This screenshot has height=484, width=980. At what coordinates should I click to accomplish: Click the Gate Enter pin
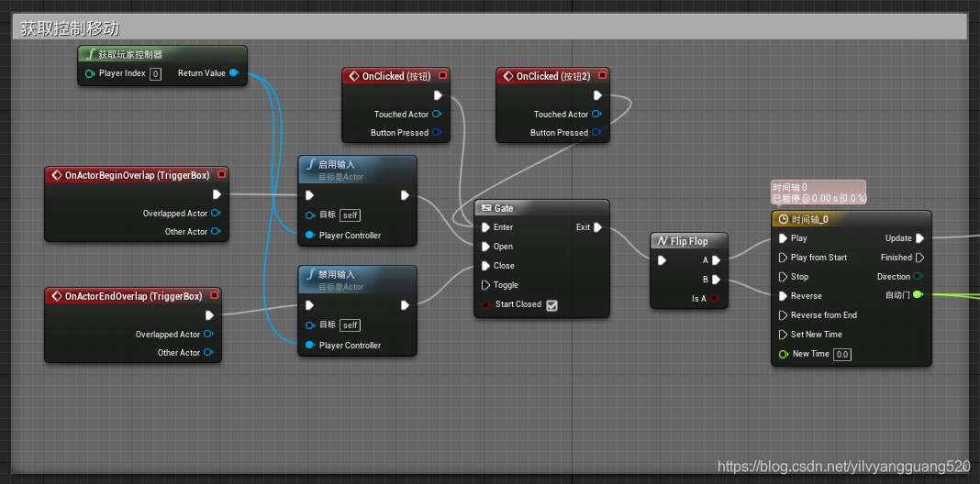click(486, 227)
